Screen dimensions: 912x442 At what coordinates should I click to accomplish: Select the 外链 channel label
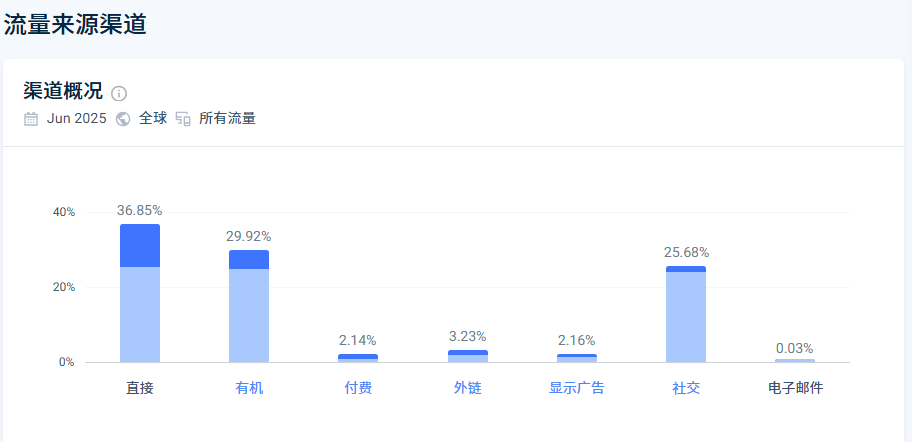point(467,388)
